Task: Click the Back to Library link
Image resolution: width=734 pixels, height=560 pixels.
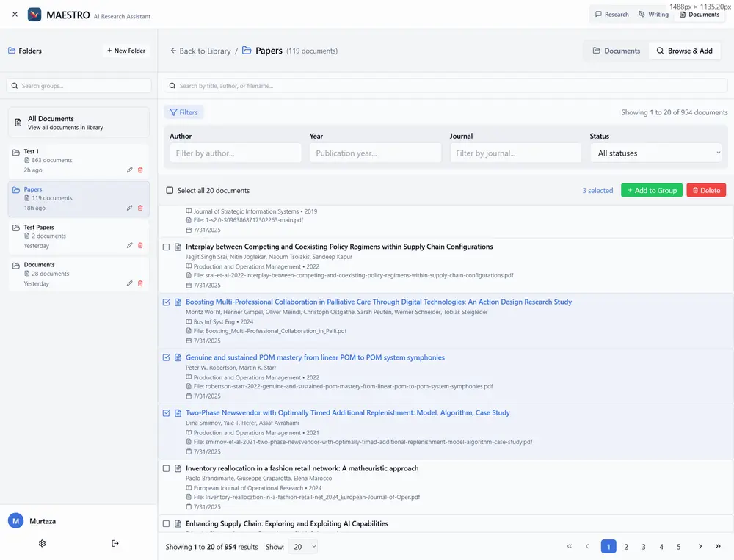Action: tap(200, 51)
